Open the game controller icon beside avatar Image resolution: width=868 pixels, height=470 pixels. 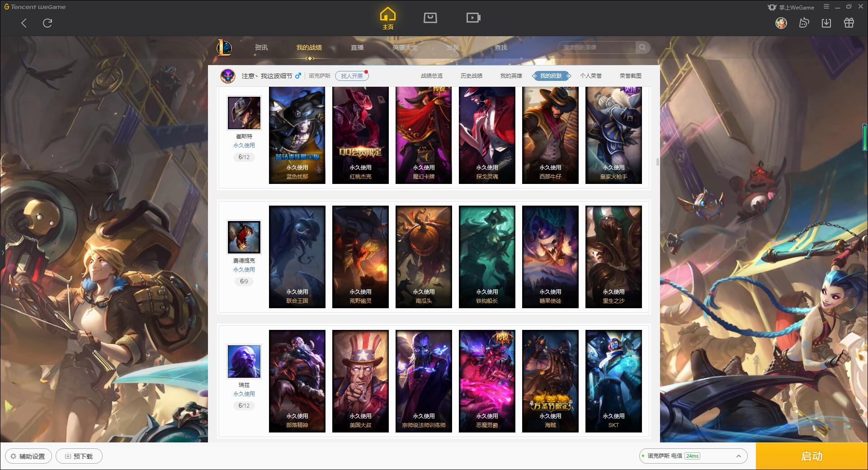[x=804, y=23]
